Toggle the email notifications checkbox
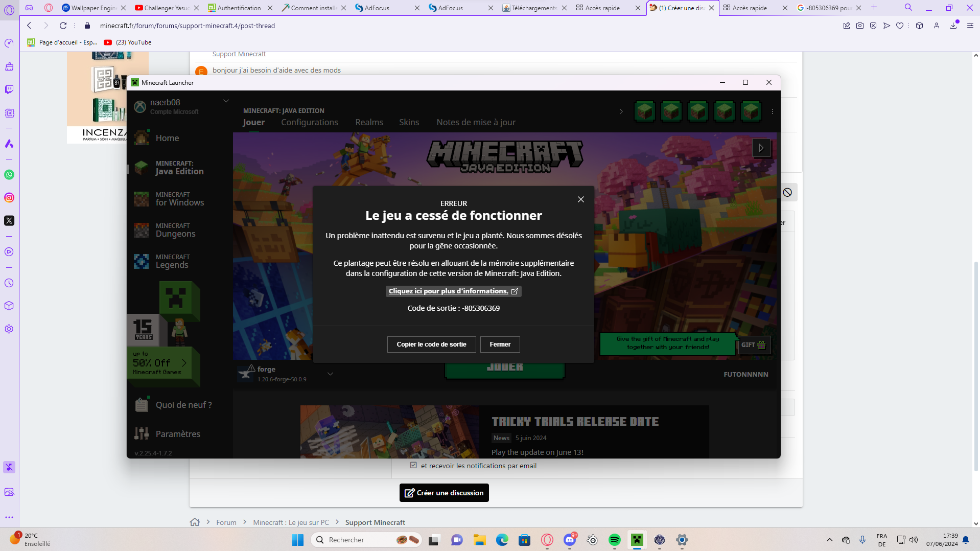Viewport: 980px width, 551px height. tap(413, 465)
